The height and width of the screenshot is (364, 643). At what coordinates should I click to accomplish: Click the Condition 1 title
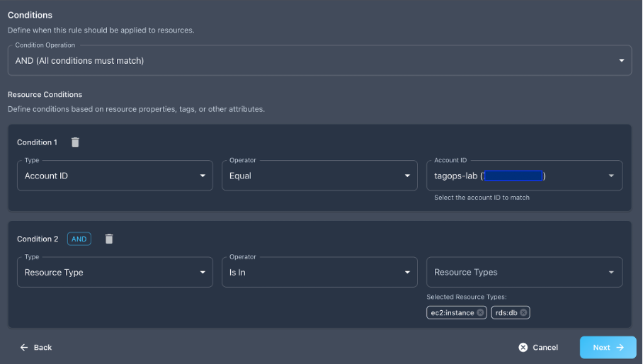point(37,142)
